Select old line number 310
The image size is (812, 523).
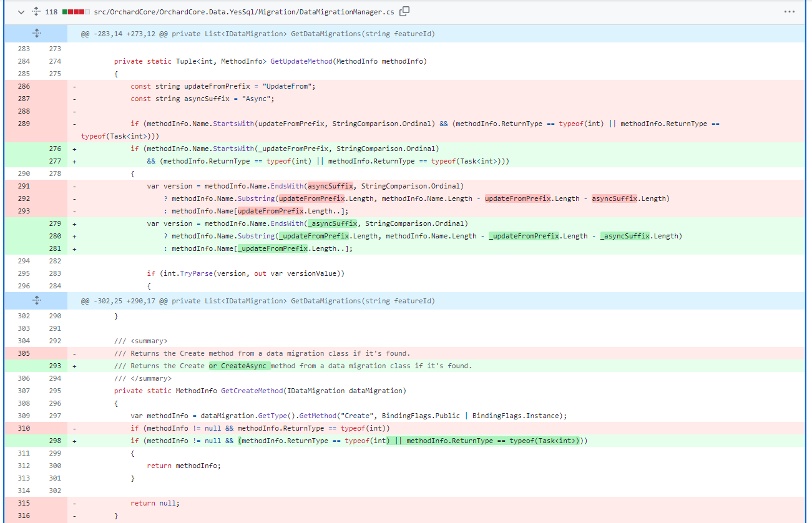pos(24,428)
